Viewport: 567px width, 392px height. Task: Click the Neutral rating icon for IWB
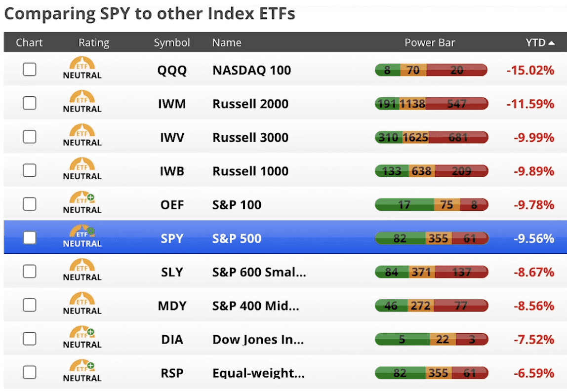82,168
